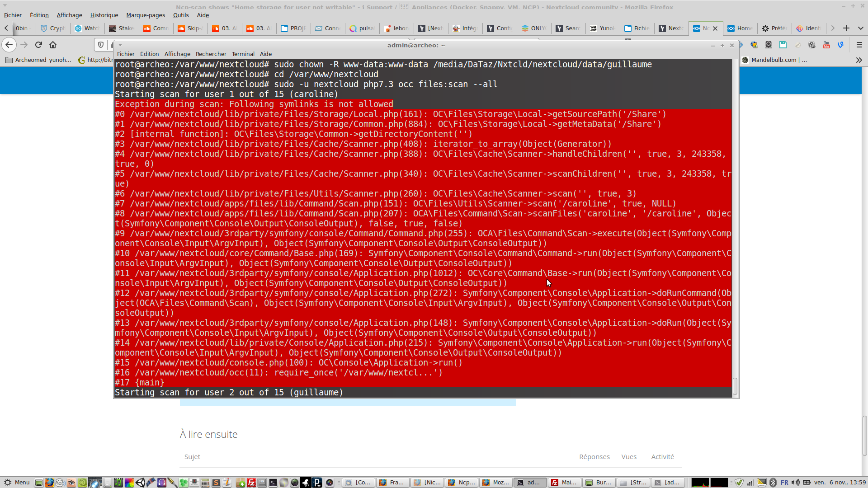The height and width of the screenshot is (488, 868).
Task: Open the Archeomed_yunoh bookmark folder
Action: [38, 60]
